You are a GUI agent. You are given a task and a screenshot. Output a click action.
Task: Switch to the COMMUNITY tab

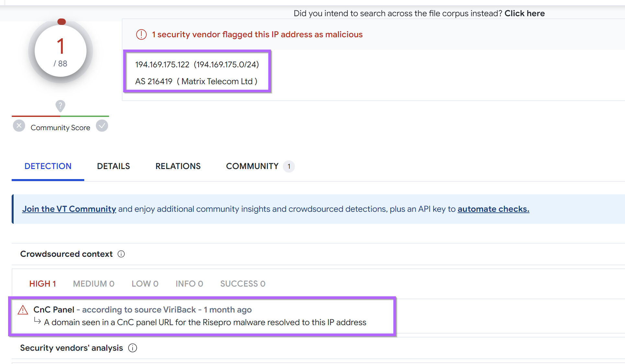click(252, 166)
